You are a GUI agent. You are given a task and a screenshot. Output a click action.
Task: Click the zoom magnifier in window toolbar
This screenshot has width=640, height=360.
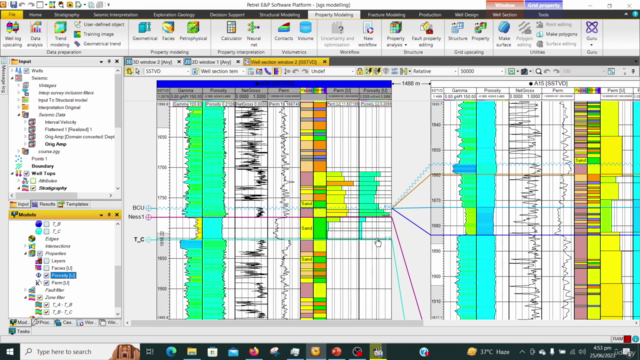click(538, 71)
